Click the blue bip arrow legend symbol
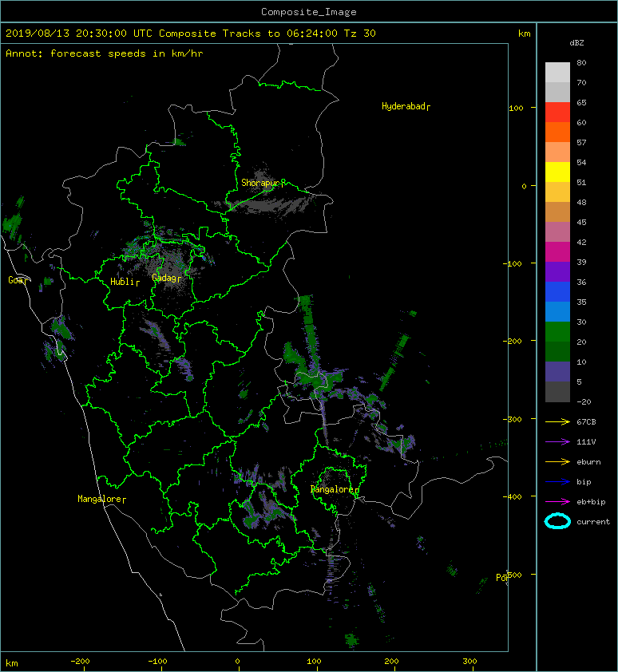 [557, 482]
